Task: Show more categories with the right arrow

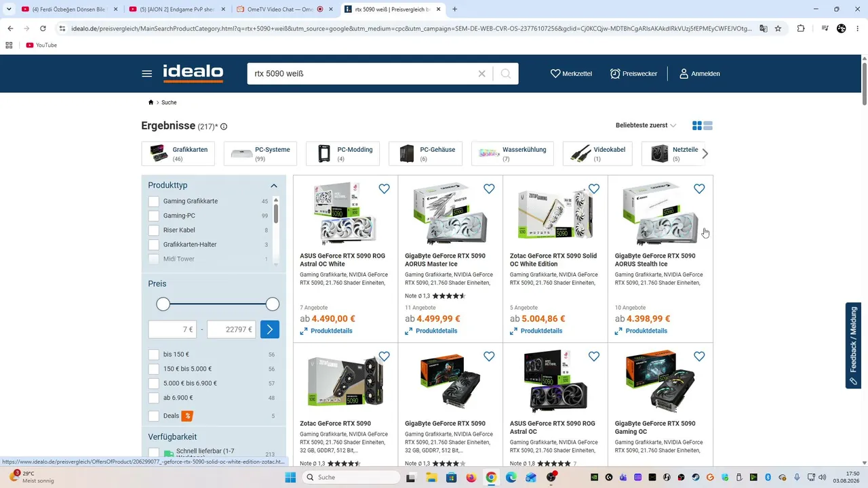Action: pos(705,154)
